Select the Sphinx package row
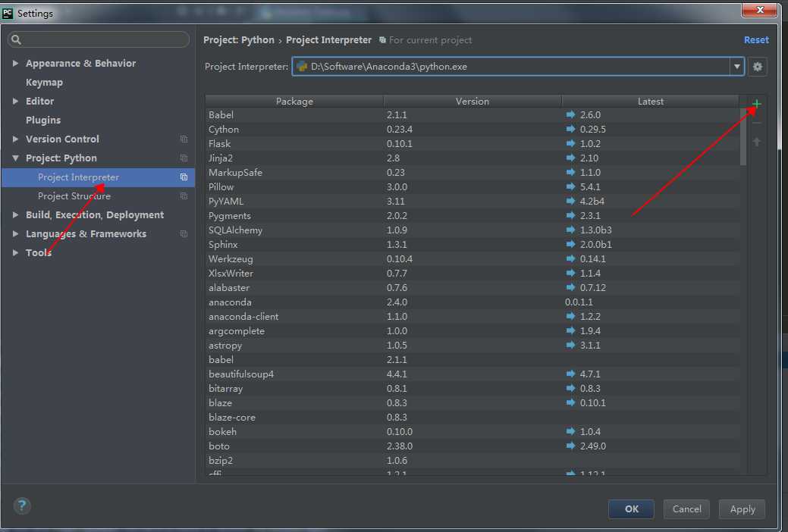 click(x=472, y=245)
